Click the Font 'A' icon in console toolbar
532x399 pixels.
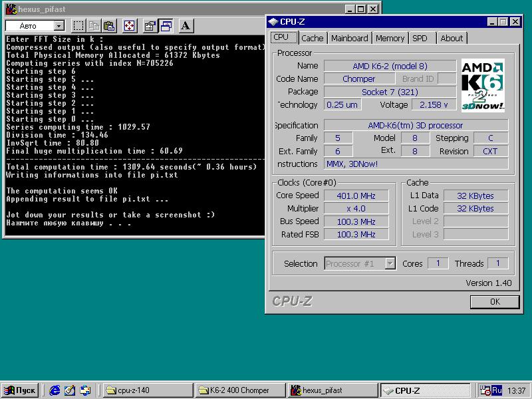186,26
